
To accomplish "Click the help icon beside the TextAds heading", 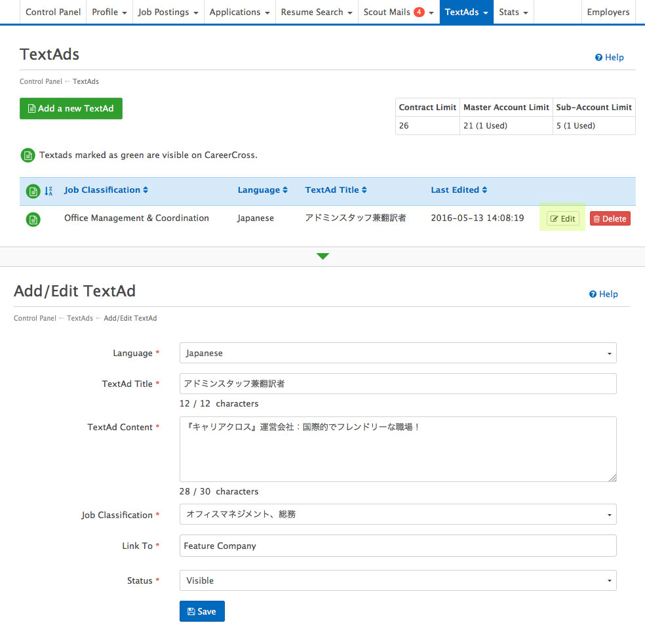I will (x=598, y=58).
